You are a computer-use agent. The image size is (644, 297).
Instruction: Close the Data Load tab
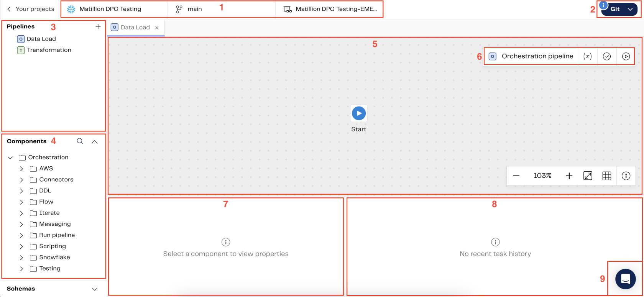(x=157, y=28)
